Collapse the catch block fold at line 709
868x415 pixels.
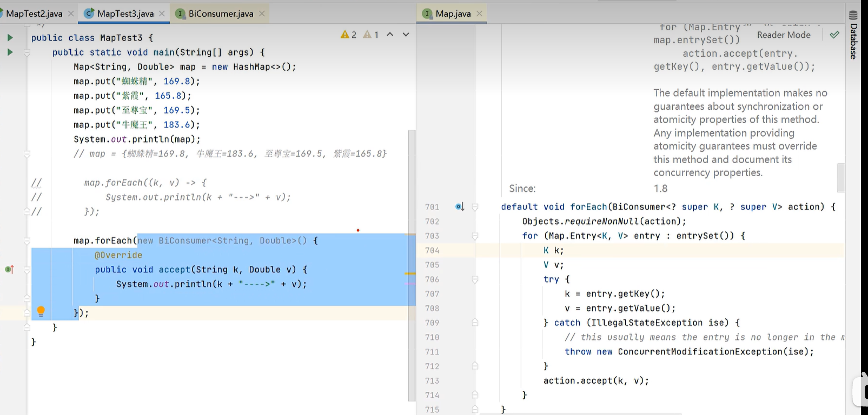tap(475, 323)
